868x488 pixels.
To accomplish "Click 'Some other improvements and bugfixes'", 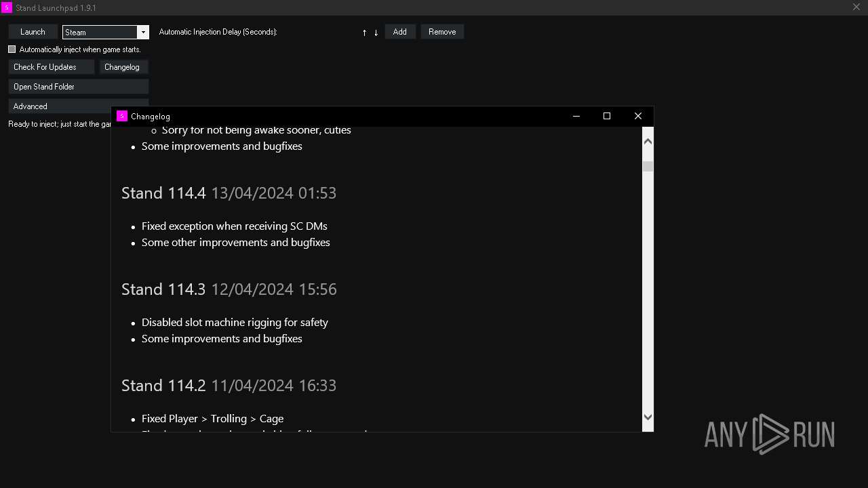I will click(236, 243).
